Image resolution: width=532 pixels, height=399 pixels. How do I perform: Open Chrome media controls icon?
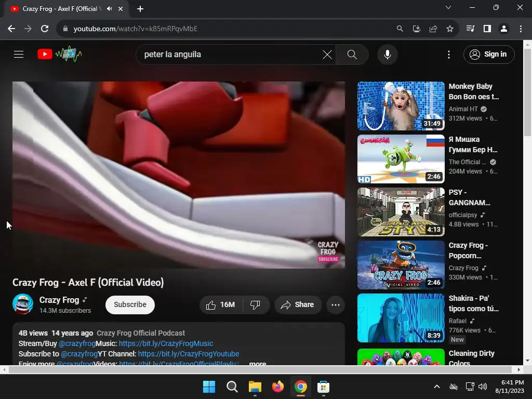(x=470, y=29)
